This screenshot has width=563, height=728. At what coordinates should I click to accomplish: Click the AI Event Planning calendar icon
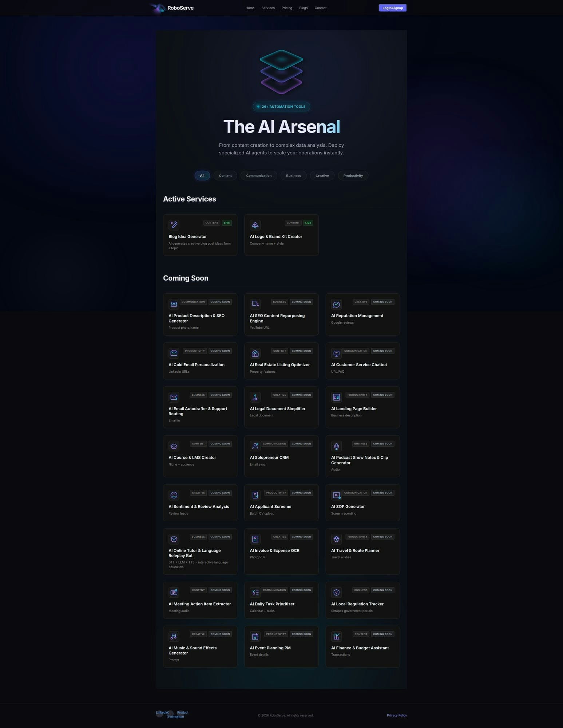[x=255, y=636]
